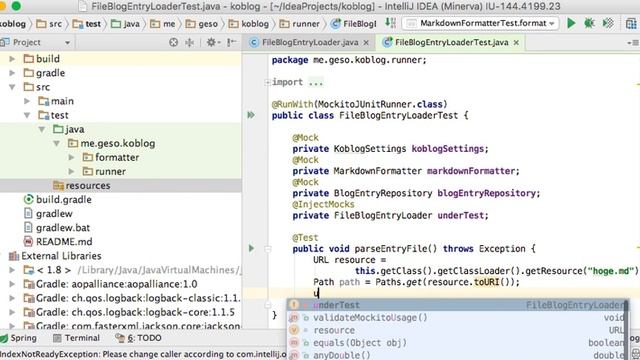Image resolution: width=640 pixels, height=360 pixels.
Task: Open the 6: TODO tool window
Action: (x=138, y=338)
